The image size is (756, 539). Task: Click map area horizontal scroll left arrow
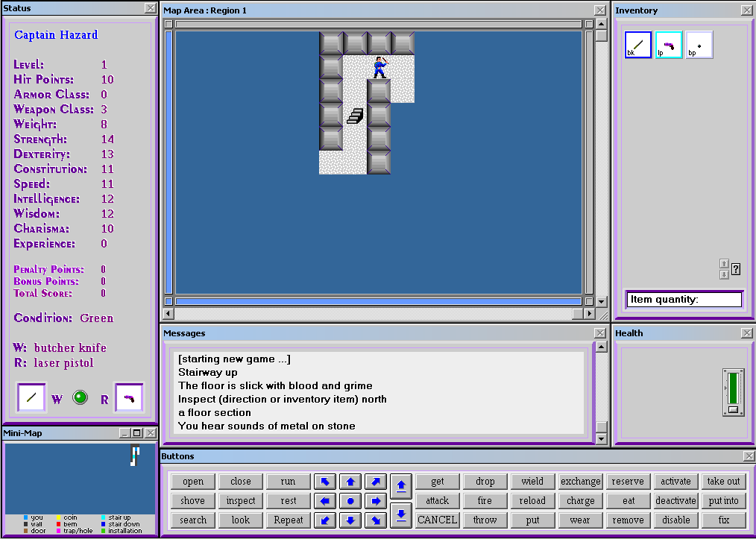pos(167,314)
